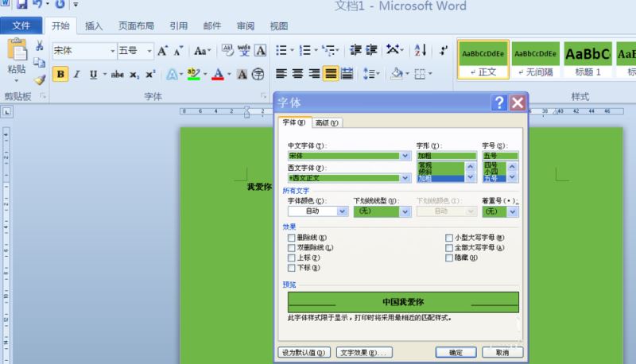Click the justify alignment icon
The image size is (636, 364).
pos(331,74)
